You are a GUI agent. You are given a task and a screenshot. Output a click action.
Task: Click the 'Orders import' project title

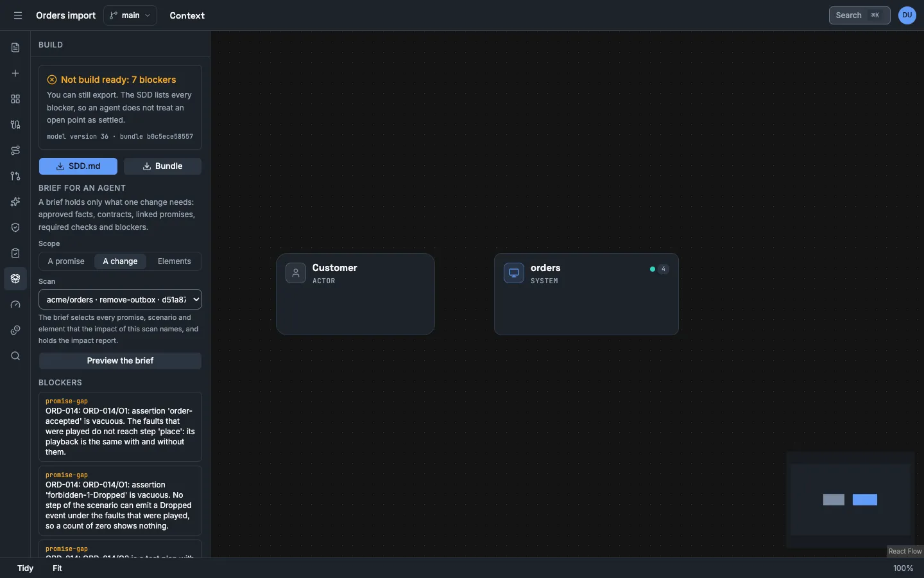65,15
